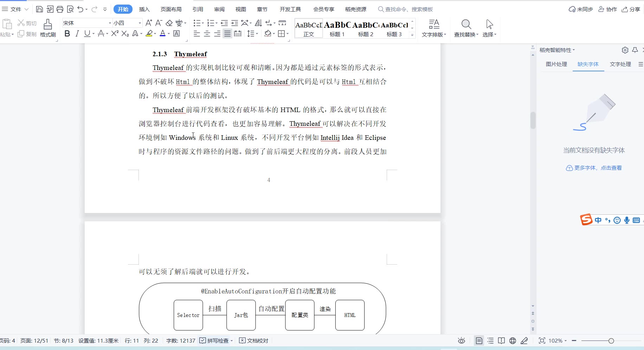This screenshot has height=350, width=644.
Task: Select the center alignment icon
Action: point(207,34)
